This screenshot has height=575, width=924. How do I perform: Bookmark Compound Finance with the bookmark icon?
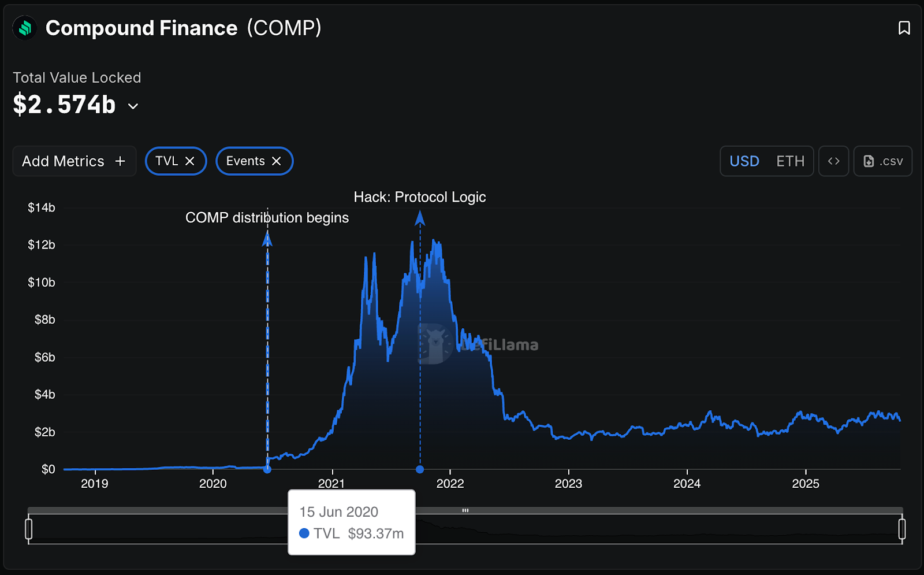[x=904, y=28]
